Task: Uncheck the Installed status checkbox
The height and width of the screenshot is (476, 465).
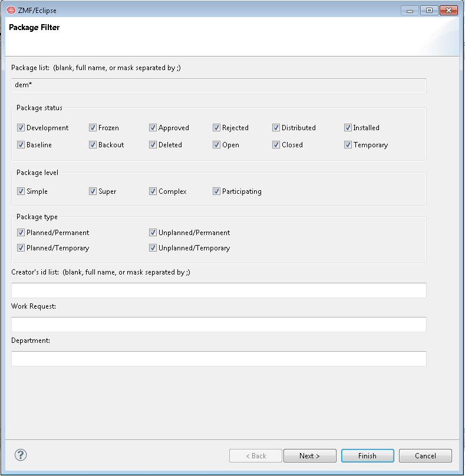Action: coord(348,127)
